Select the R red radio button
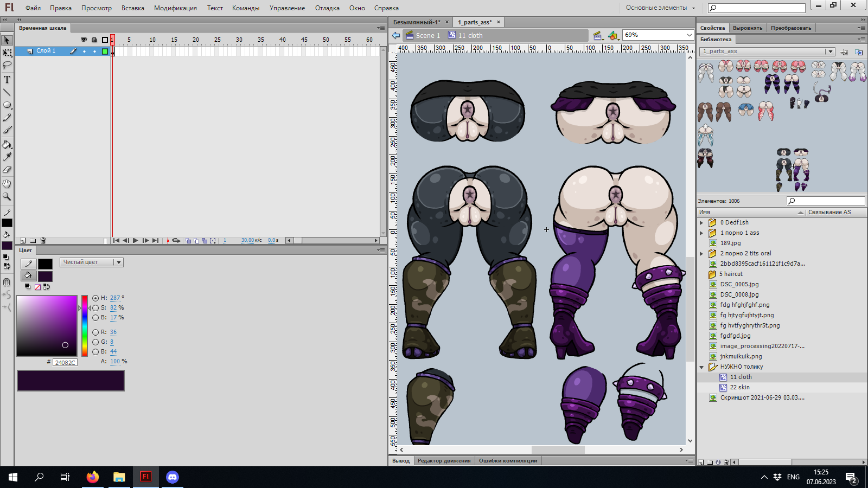 coord(95,332)
